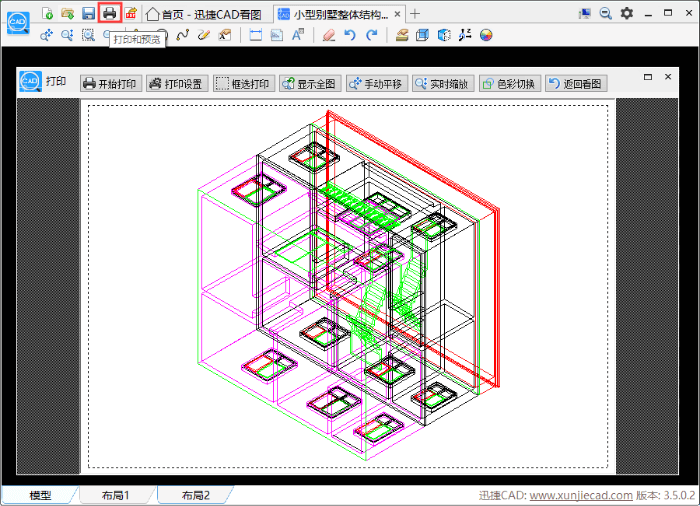700x506 pixels.
Task: Select the dimension measure tool
Action: tap(255, 35)
